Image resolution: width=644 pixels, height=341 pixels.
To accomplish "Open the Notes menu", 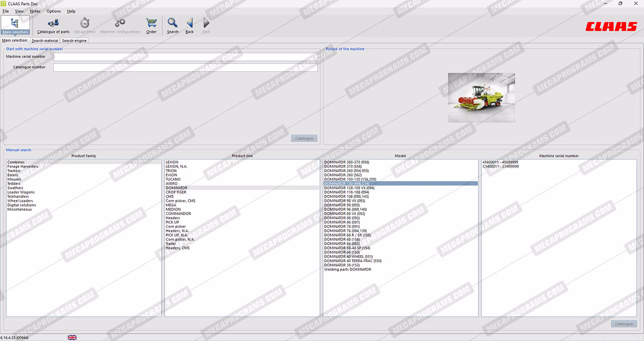I will click(x=35, y=11).
